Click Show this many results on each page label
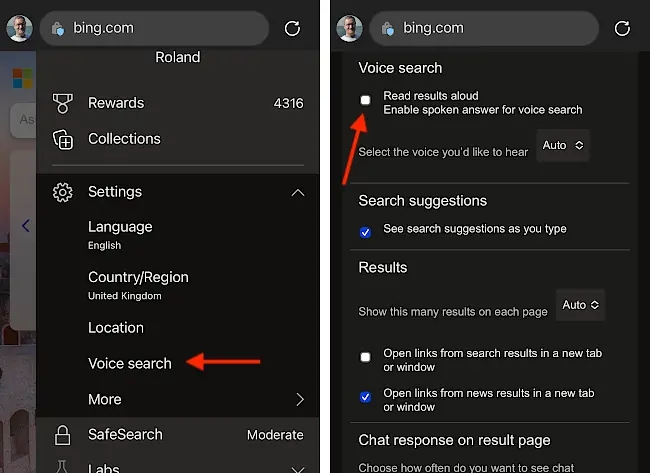This screenshot has height=473, width=650. point(453,312)
